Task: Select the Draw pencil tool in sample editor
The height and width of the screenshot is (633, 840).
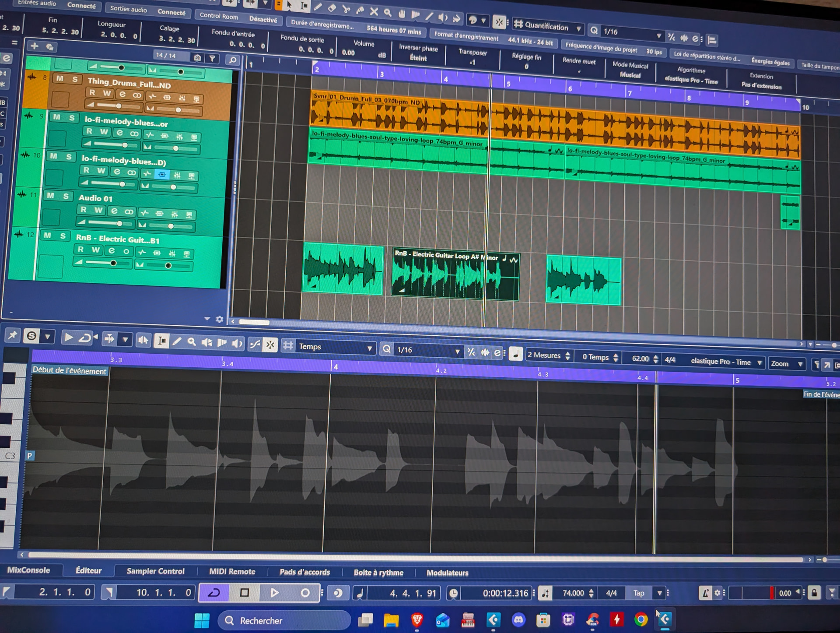Action: [177, 341]
